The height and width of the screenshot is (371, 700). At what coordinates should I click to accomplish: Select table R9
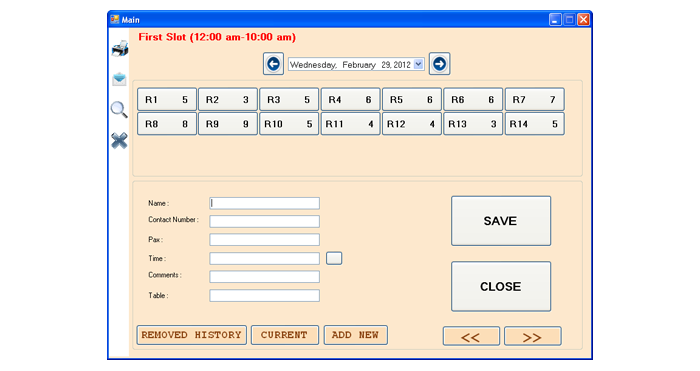pyautogui.click(x=228, y=124)
